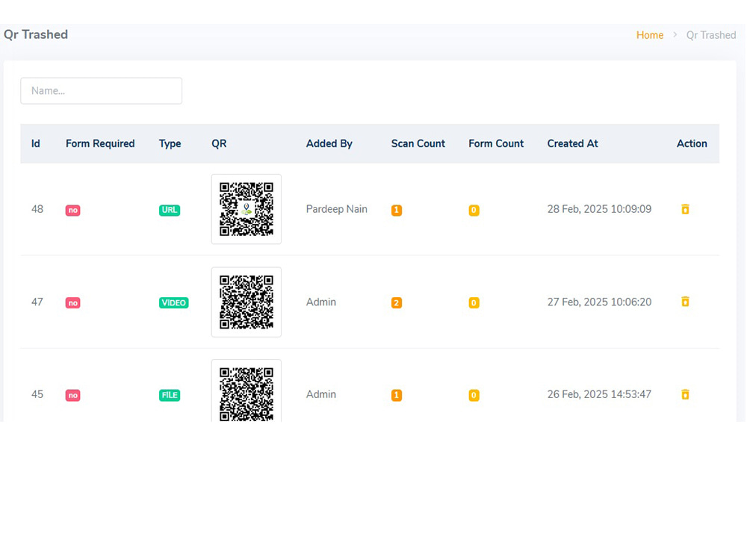Click the URL type badge

click(170, 210)
